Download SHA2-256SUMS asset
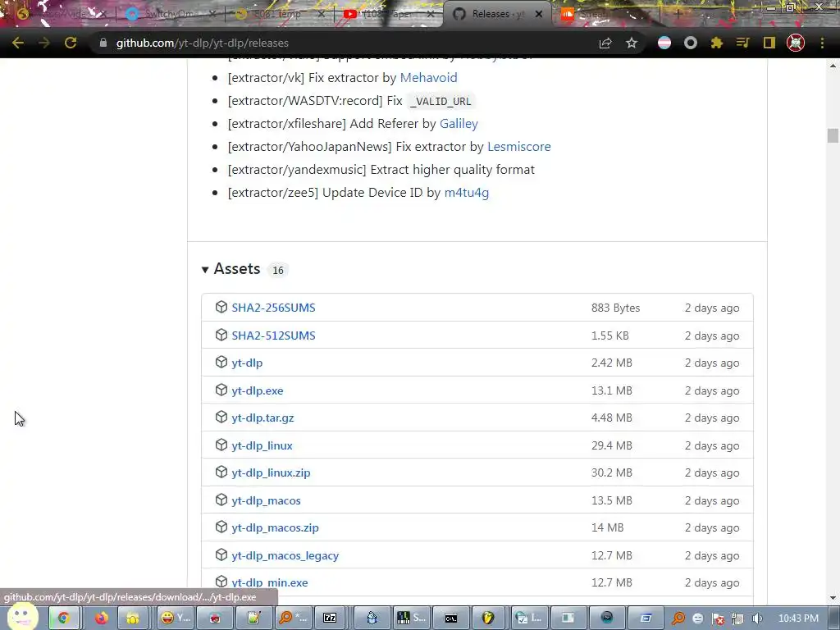840x630 pixels. [273, 308]
